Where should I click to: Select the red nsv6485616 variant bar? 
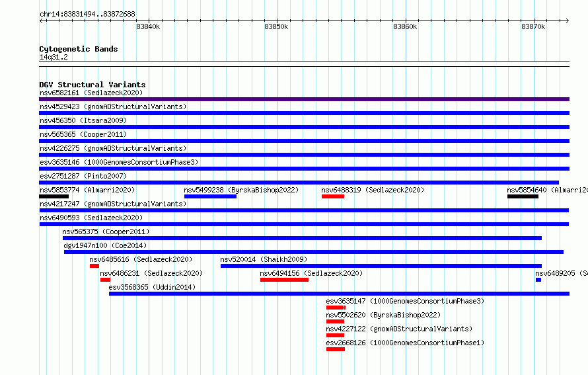pos(94,266)
